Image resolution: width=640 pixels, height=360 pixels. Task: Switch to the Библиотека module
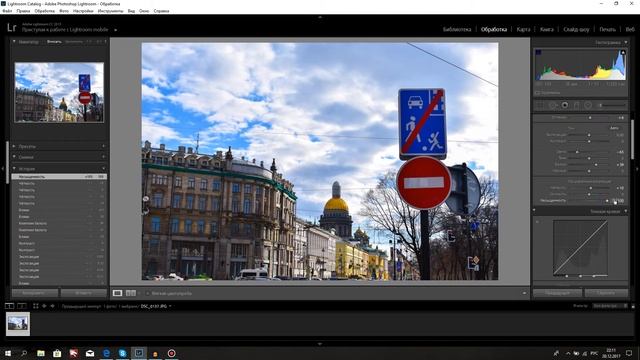pos(457,29)
